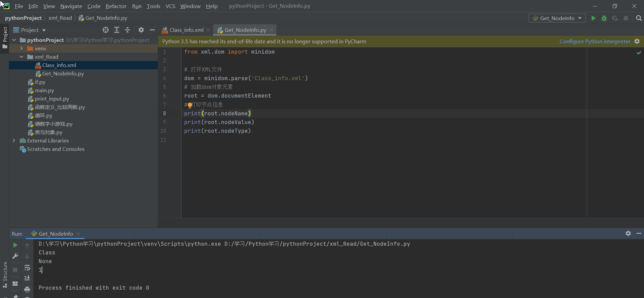Select print_input.py in project tree
The height and width of the screenshot is (298, 644).
point(83,99)
